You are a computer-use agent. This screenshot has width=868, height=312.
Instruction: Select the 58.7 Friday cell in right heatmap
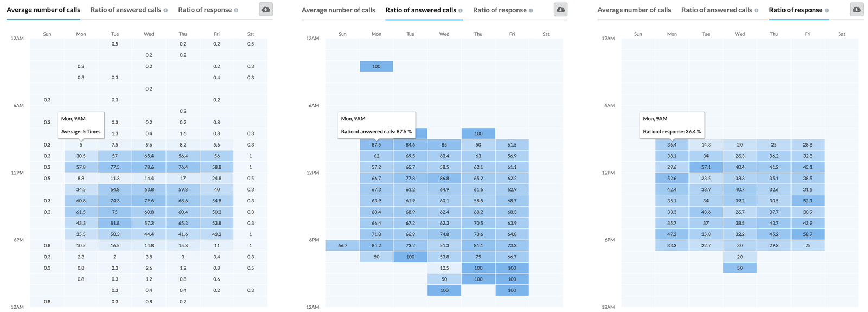(x=808, y=234)
